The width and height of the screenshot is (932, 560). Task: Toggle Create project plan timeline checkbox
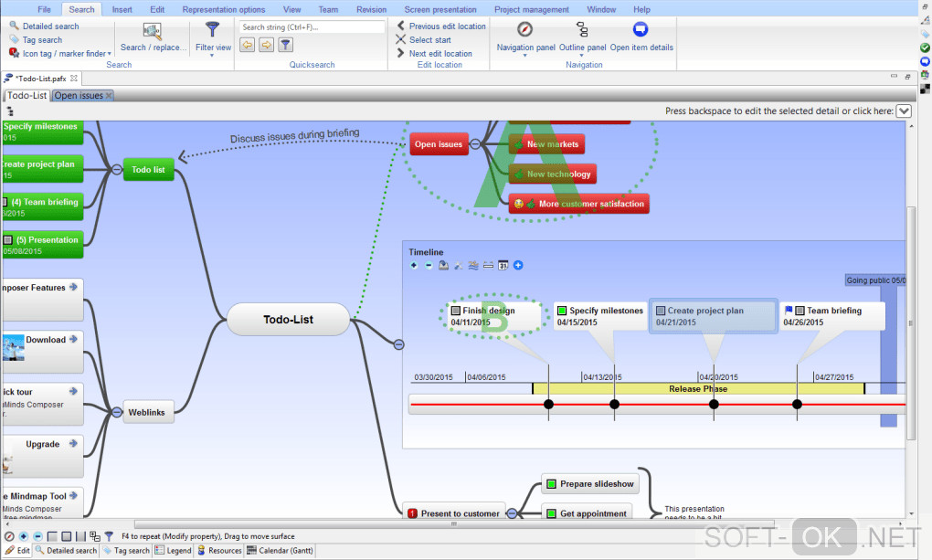pyautogui.click(x=661, y=311)
